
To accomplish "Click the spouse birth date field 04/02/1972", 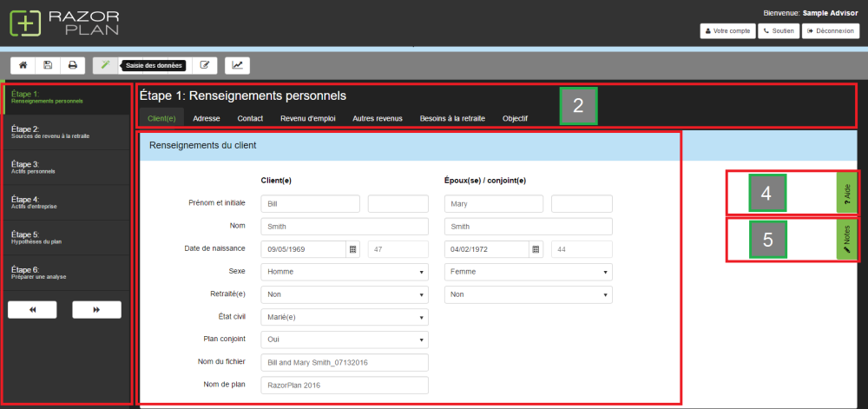I will (x=487, y=249).
